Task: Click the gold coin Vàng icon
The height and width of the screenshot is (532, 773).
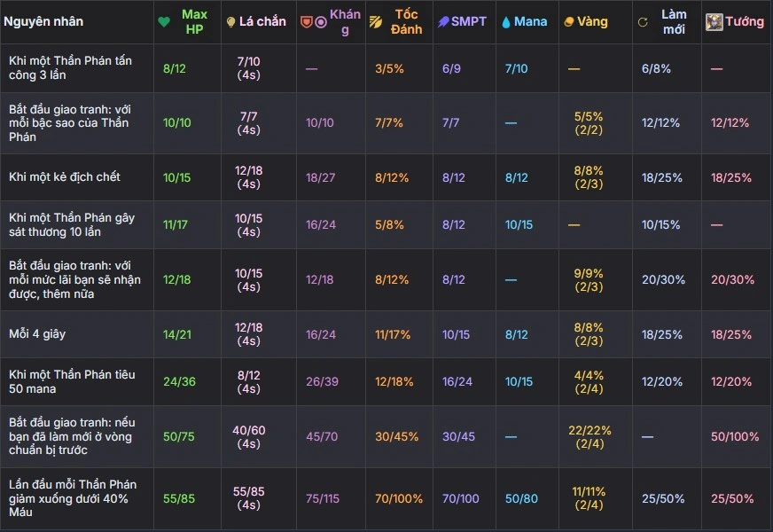Action: click(x=569, y=21)
